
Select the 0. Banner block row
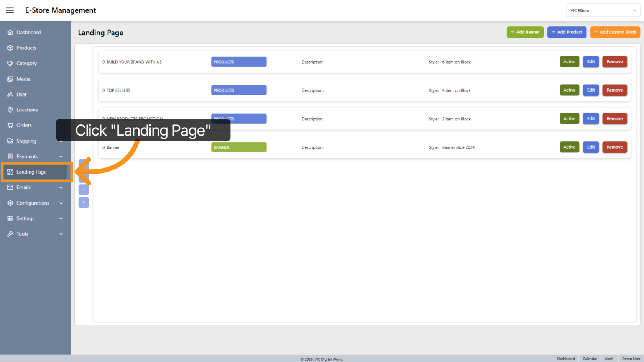tap(153, 147)
